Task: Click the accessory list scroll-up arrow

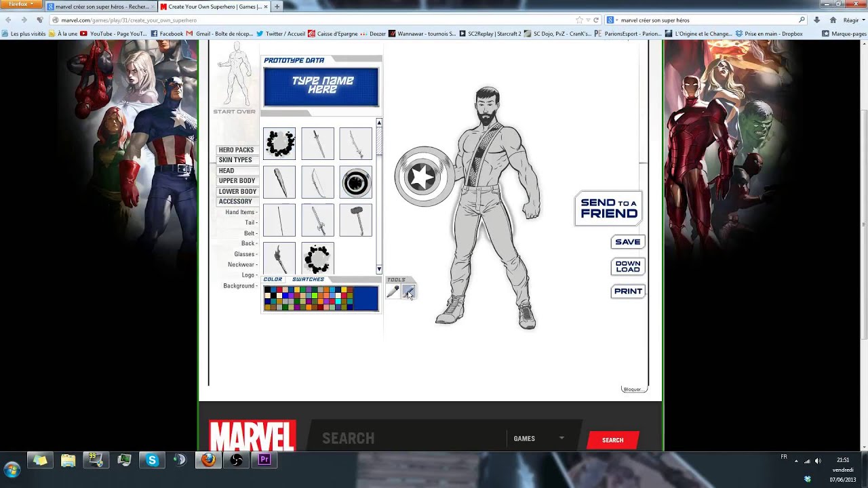Action: click(378, 123)
